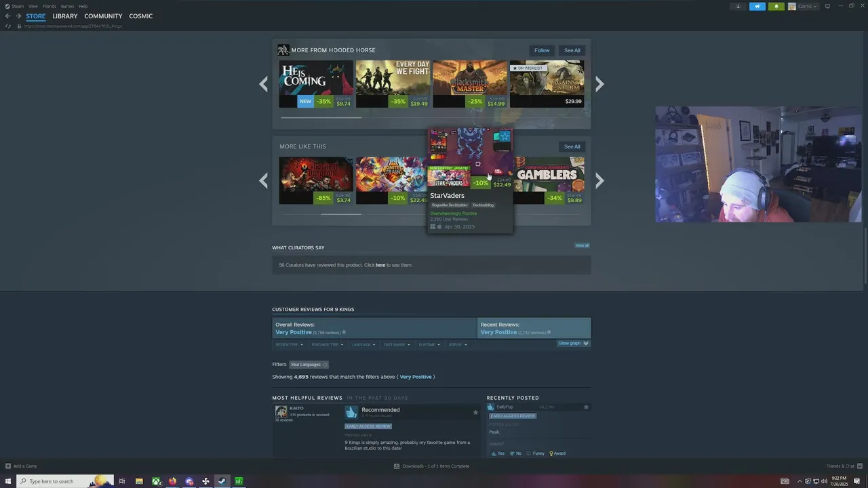This screenshot has width=868, height=488.
Task: Open the COSMIC profile tab
Action: 141,16
